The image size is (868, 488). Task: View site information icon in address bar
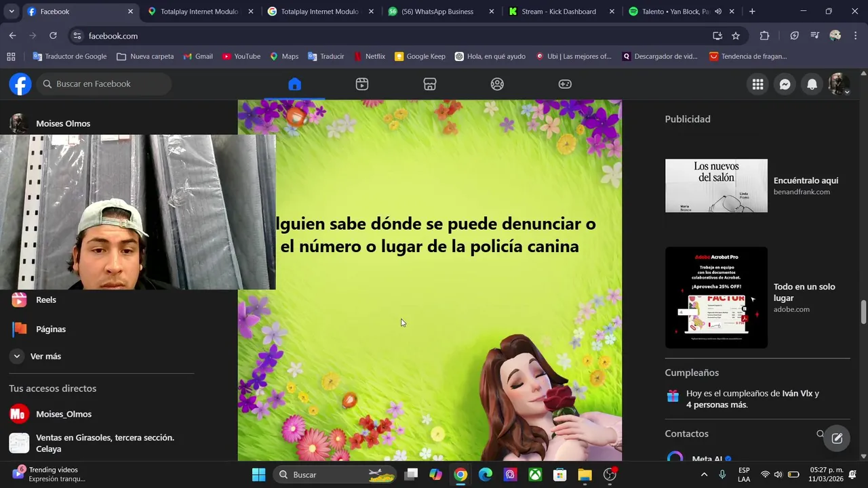[77, 36]
